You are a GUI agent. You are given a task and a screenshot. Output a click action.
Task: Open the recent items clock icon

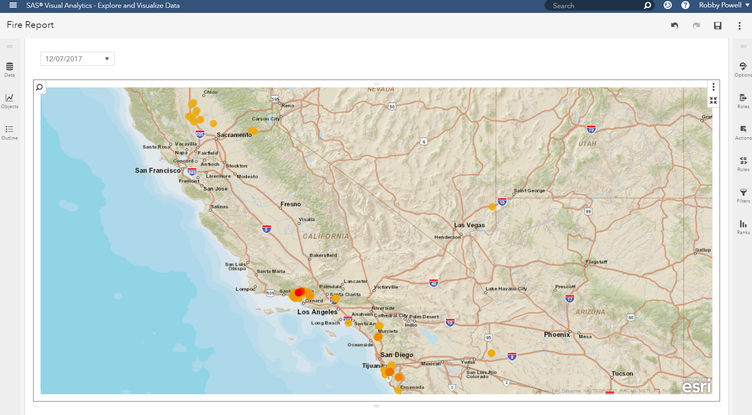tap(668, 5)
